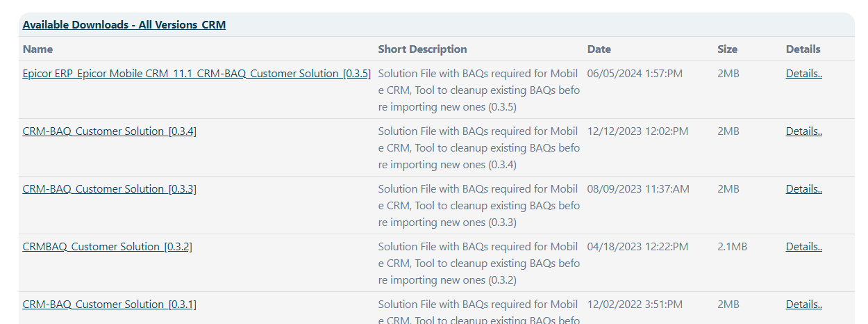Open CRM-BAQ Customer Solution [0.3.3] link
The image size is (868, 324).
110,188
